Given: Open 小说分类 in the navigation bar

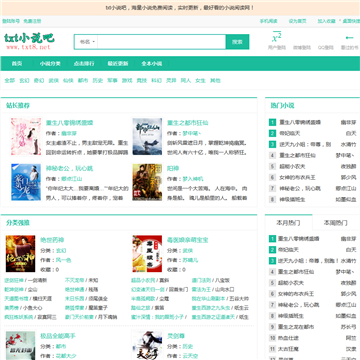Looking at the screenshot, I should tap(50, 64).
